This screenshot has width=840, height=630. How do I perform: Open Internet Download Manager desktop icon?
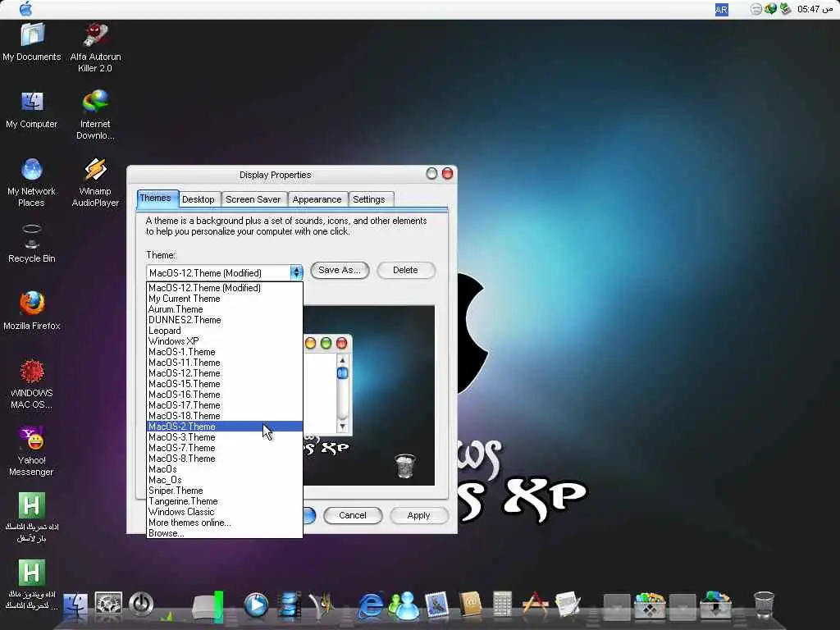(95, 115)
